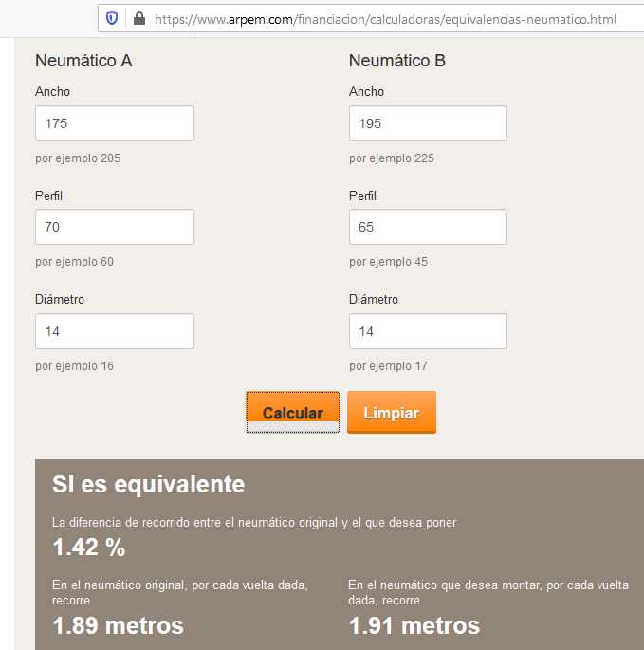Click Neumático B Perfil field containing 65
Image resolution: width=644 pixels, height=650 pixels.
click(x=428, y=227)
